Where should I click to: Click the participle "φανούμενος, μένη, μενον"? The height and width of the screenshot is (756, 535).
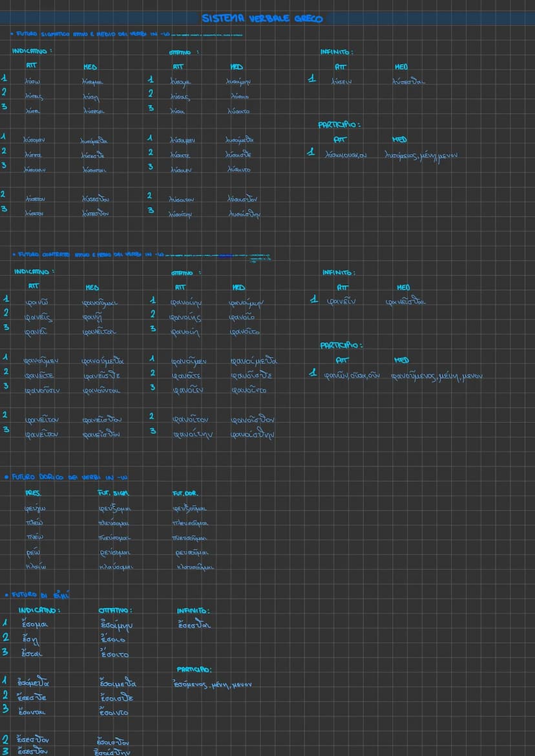(x=437, y=377)
